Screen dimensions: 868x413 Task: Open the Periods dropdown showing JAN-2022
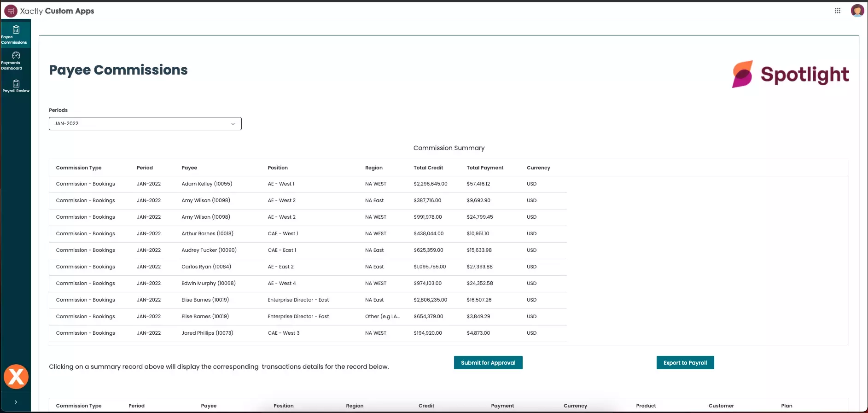pos(145,123)
